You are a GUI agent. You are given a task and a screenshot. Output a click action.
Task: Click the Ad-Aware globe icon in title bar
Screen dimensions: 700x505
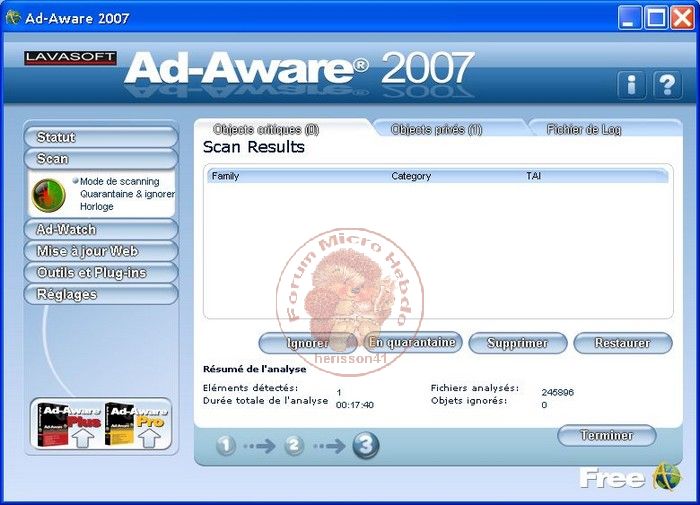(13, 17)
